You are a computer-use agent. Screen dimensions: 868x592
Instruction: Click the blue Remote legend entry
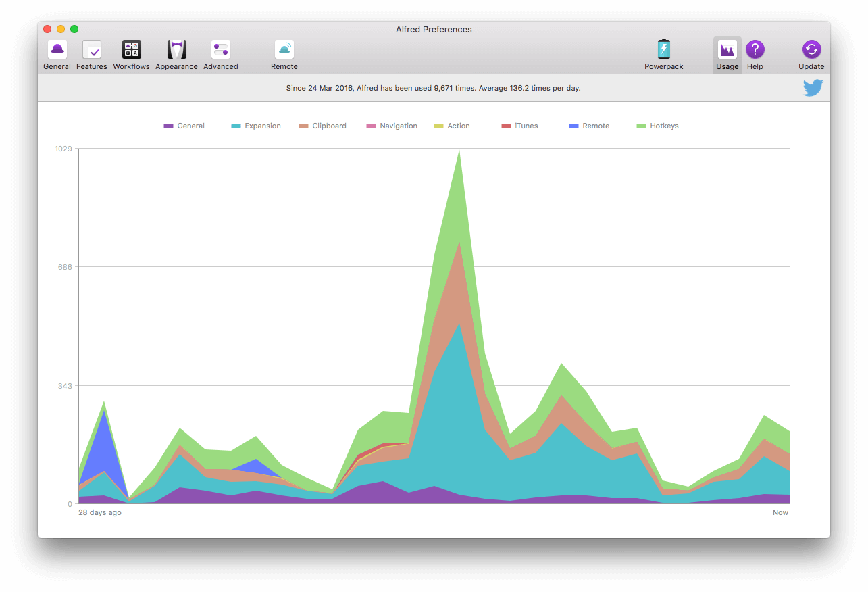pos(589,126)
